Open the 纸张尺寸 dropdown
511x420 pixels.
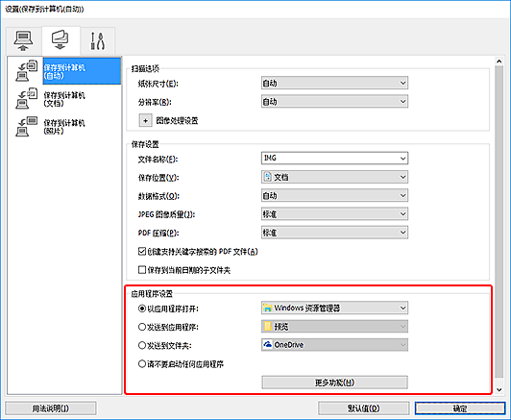tap(334, 84)
